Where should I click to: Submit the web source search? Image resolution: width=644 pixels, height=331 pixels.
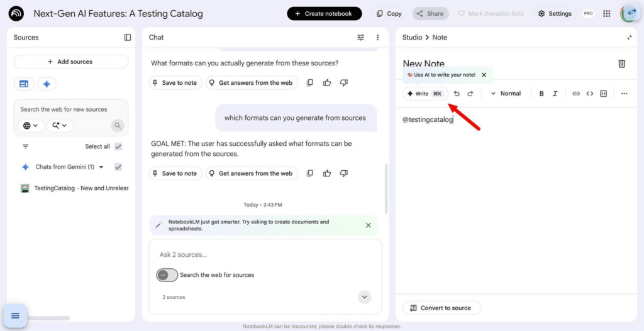click(x=118, y=125)
